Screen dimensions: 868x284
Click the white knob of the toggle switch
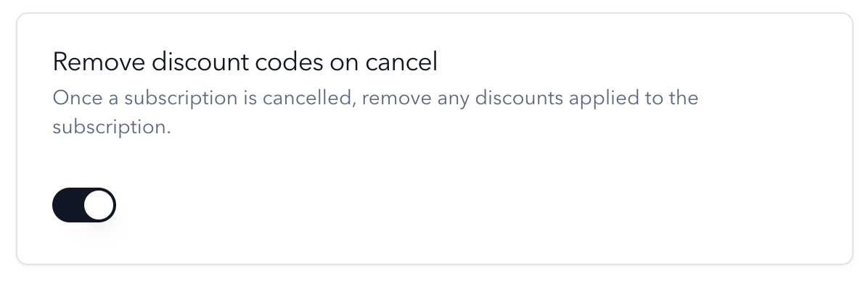click(99, 205)
